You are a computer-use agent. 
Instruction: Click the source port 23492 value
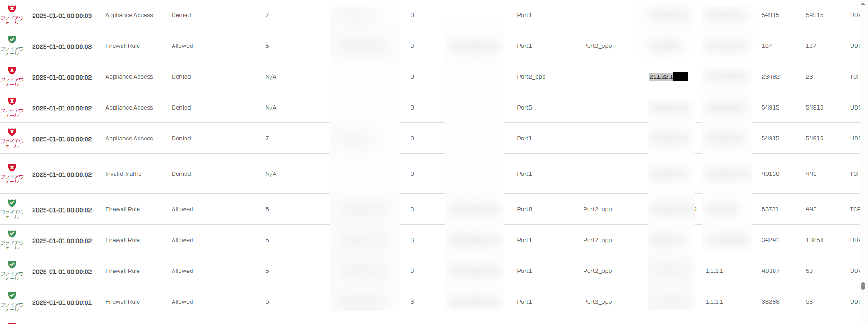pyautogui.click(x=770, y=77)
